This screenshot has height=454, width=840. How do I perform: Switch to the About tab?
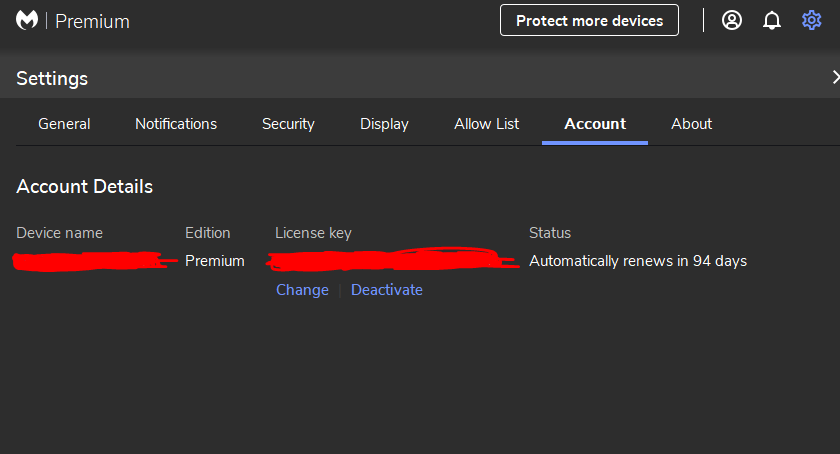(691, 124)
